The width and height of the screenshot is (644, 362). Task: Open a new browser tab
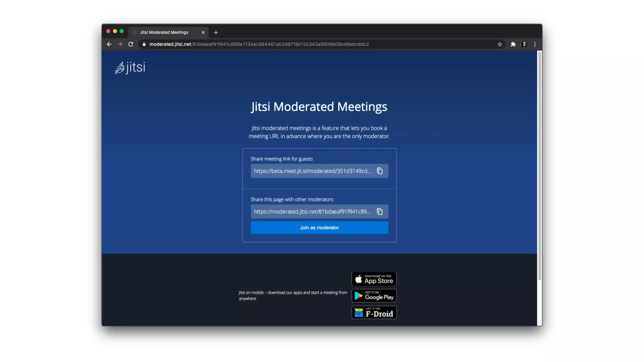(216, 32)
